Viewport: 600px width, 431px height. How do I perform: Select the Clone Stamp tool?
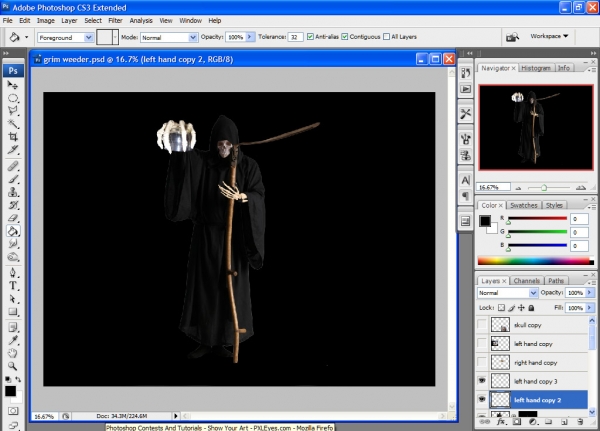click(x=13, y=192)
